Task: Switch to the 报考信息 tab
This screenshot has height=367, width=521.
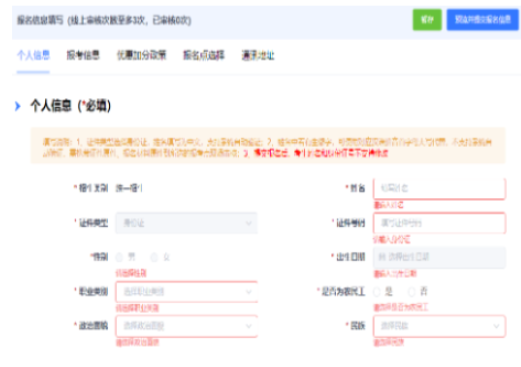Action: click(x=83, y=55)
